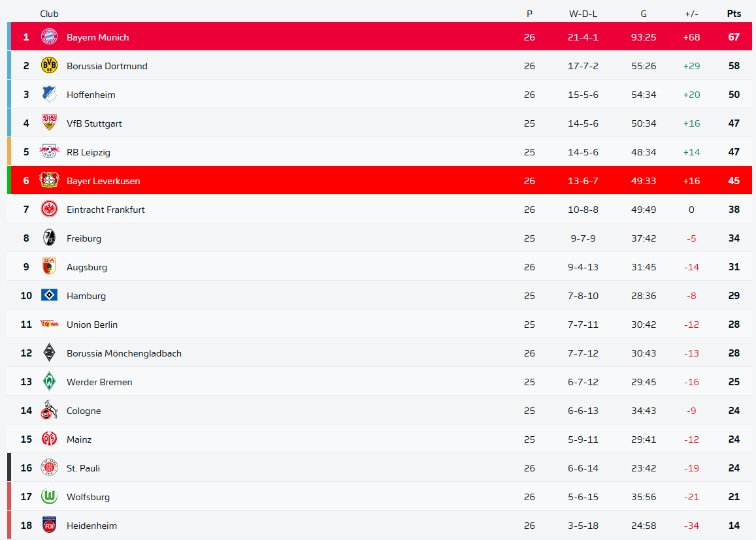The height and width of the screenshot is (540, 756).
Task: Sort table by the Pts column header
Action: (734, 14)
